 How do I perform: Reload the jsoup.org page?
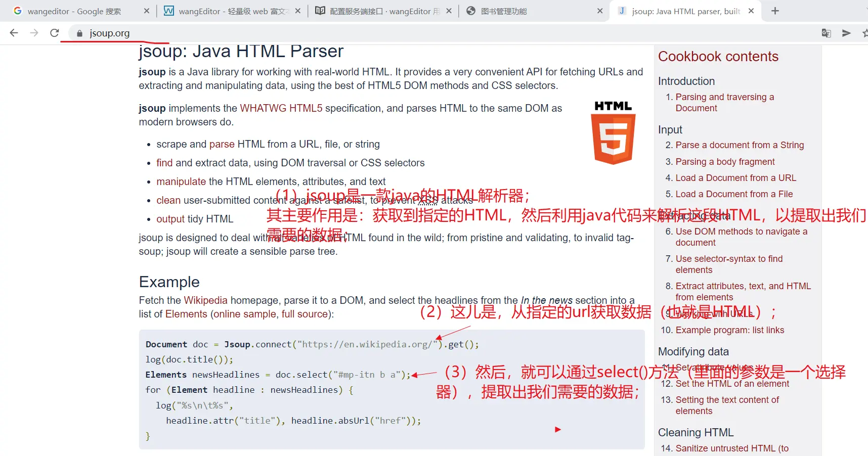click(55, 33)
